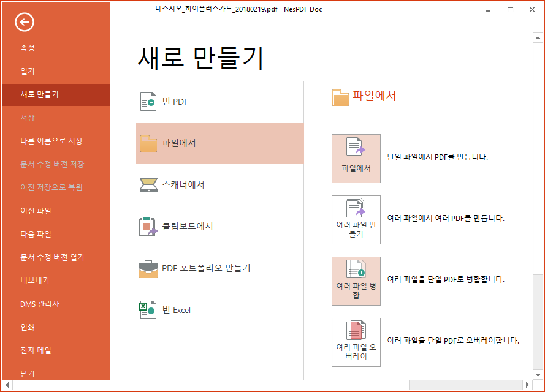
Task: Select PDF 포트폴리오 만들기 label
Action: click(206, 268)
